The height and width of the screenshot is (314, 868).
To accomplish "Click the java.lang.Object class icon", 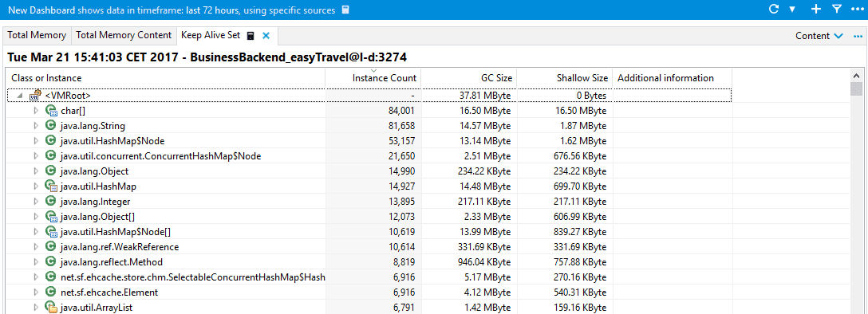I will pos(51,171).
